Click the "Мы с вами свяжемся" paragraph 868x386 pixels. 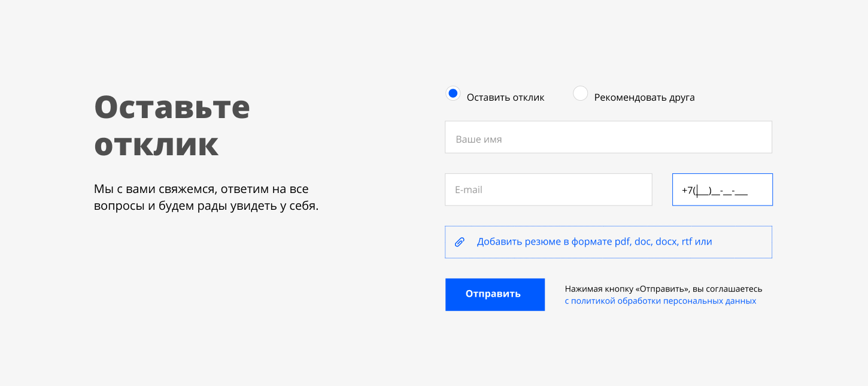(201, 189)
